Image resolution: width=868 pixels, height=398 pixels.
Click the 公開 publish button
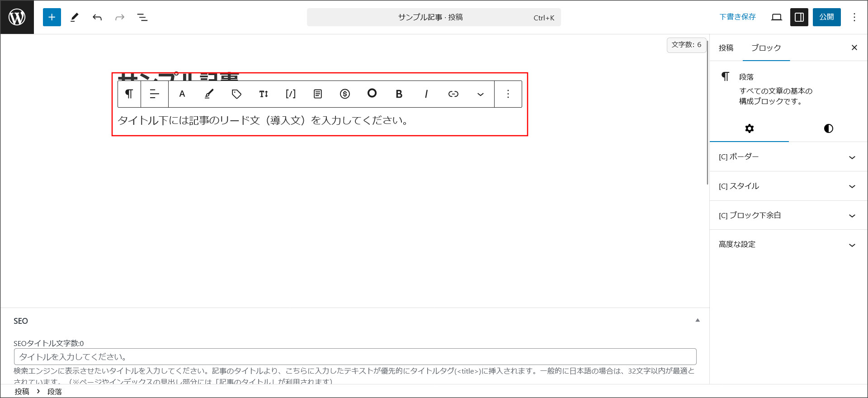click(826, 17)
